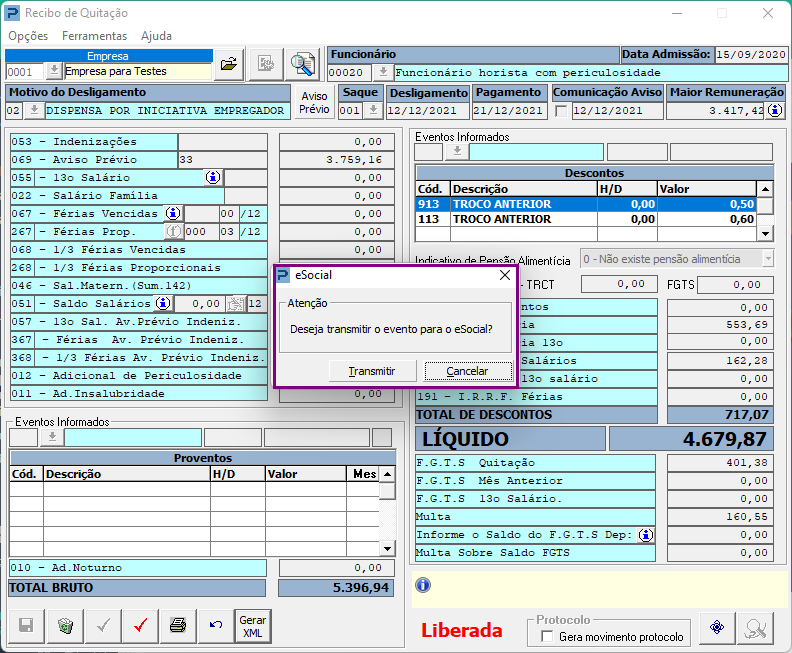
Task: Click the Multa value 160,55
Action: [720, 517]
